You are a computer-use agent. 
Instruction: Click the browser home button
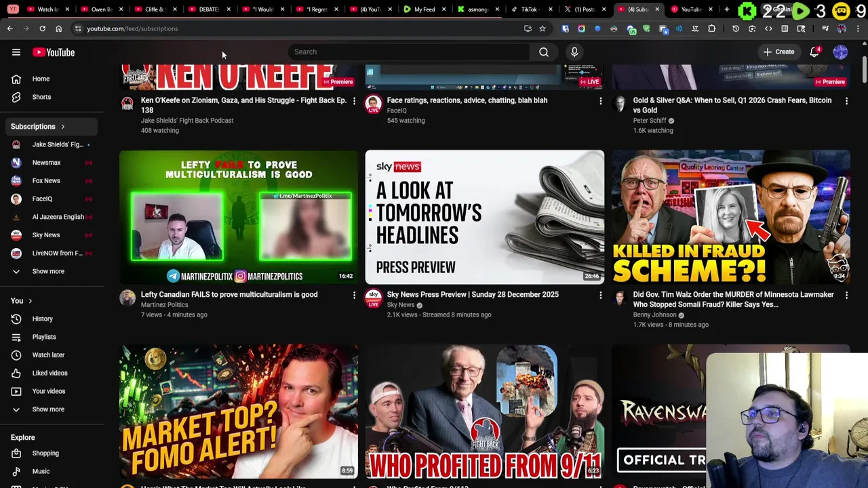[x=58, y=28]
